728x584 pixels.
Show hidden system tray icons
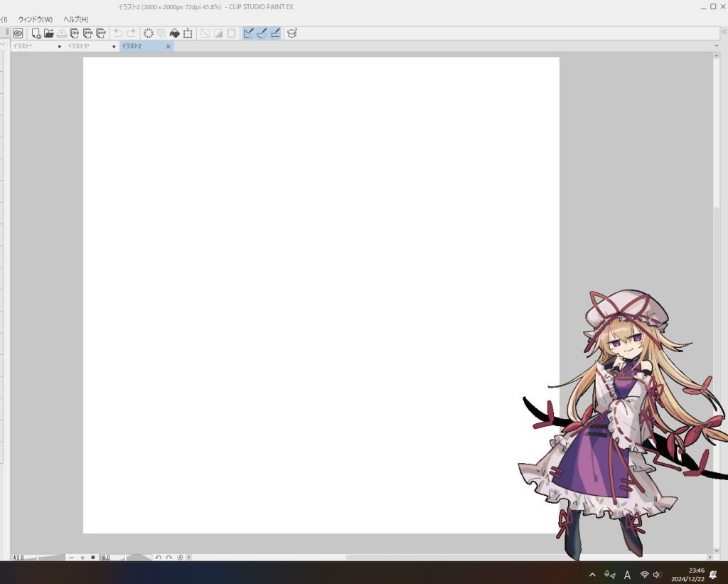(592, 574)
